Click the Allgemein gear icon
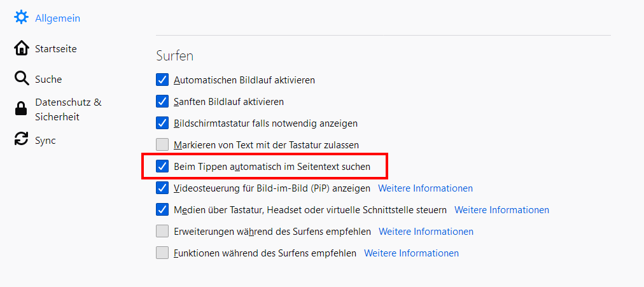Image resolution: width=644 pixels, height=287 pixels. 22,18
